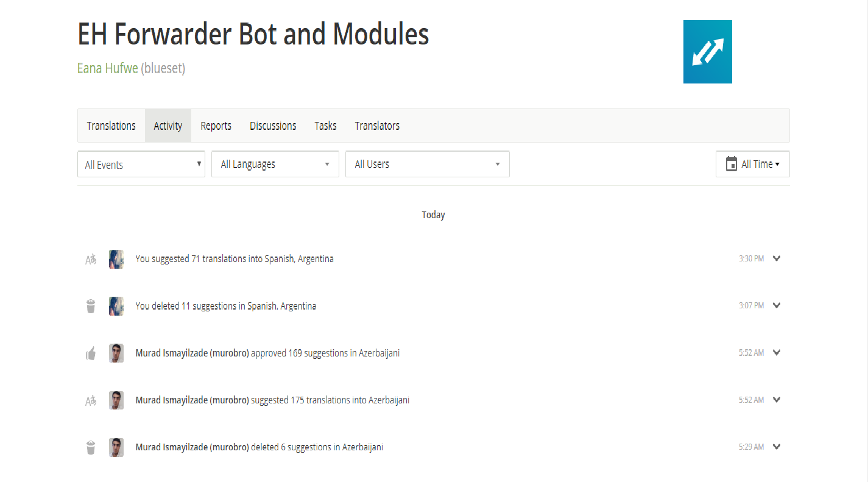Click the EH Forwarder Bot project logo
The width and height of the screenshot is (868, 482).
(x=707, y=52)
